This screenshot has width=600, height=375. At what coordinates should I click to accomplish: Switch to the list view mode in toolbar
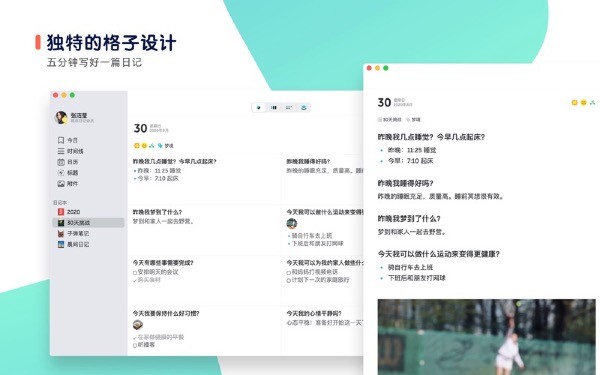click(x=289, y=108)
